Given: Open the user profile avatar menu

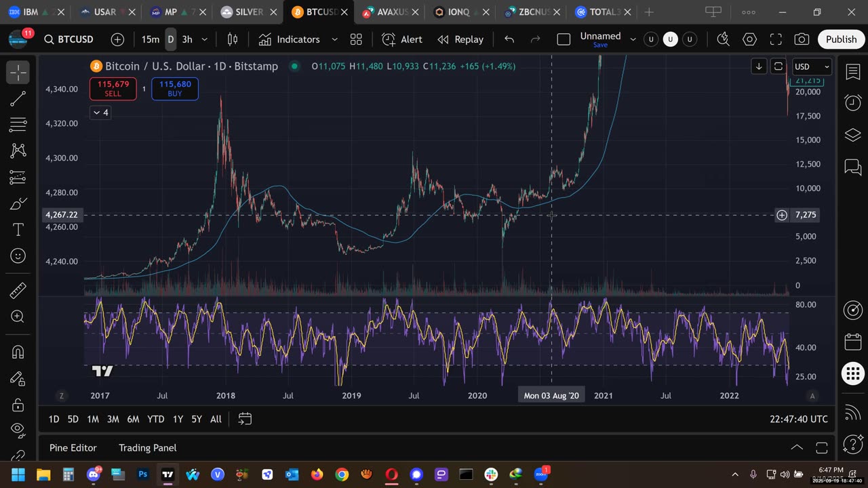Looking at the screenshot, I should (x=18, y=39).
